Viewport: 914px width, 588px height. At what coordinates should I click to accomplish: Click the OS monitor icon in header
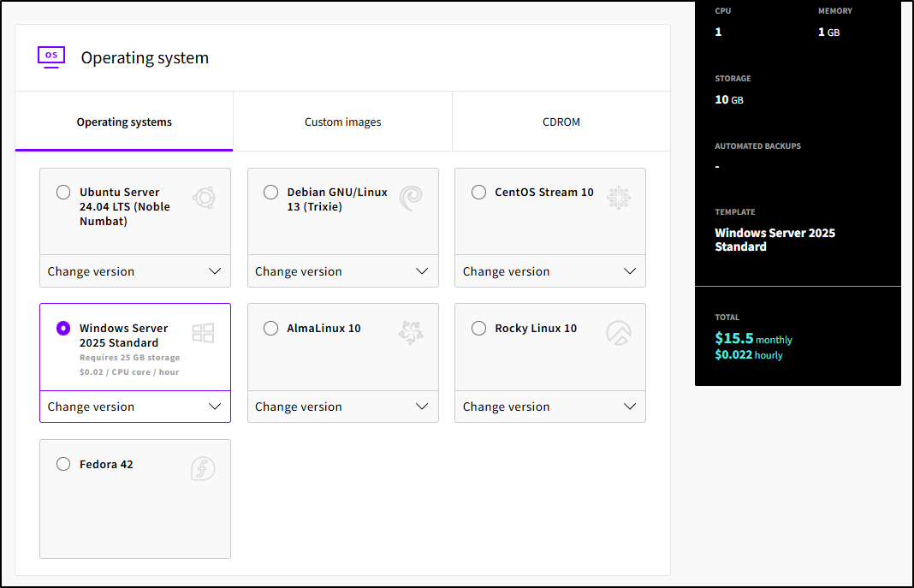[51, 56]
